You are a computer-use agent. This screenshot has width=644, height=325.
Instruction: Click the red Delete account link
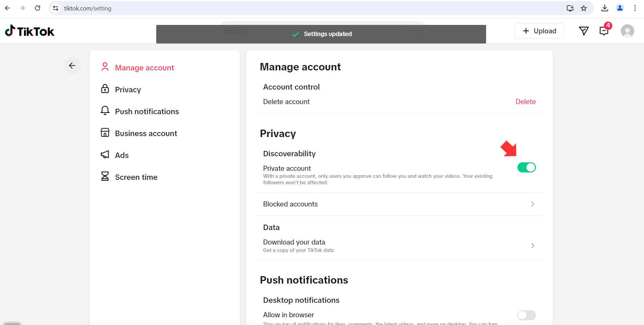pyautogui.click(x=526, y=102)
